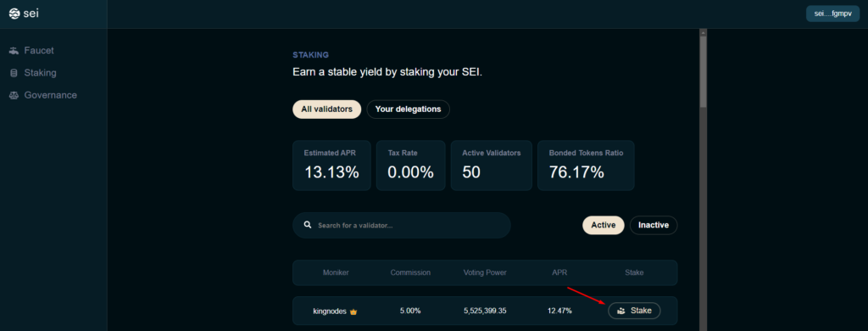
Task: Show Inactive validators
Action: (x=654, y=225)
